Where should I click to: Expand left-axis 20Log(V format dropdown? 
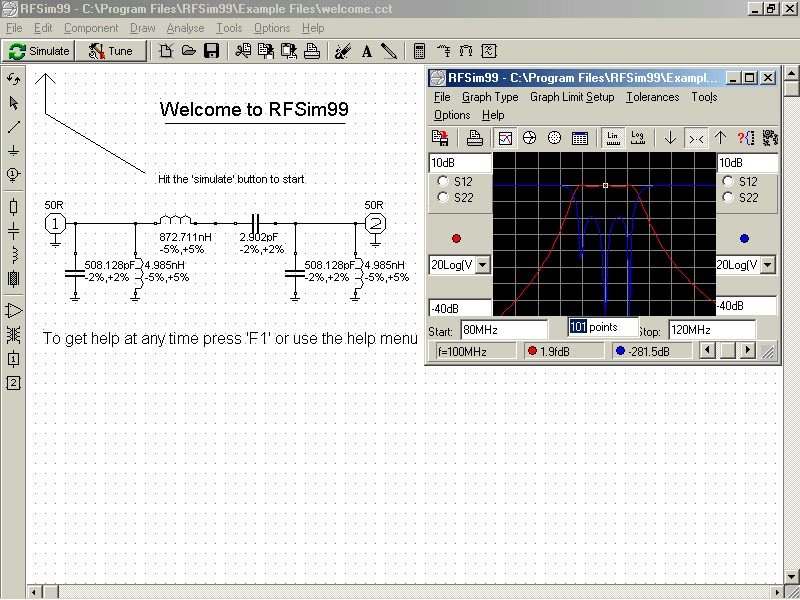[x=482, y=265]
